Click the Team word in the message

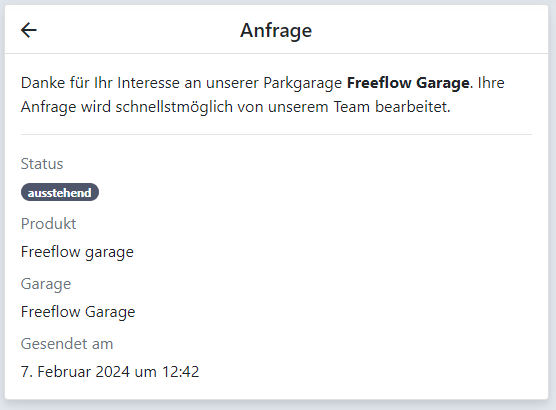coord(351,107)
